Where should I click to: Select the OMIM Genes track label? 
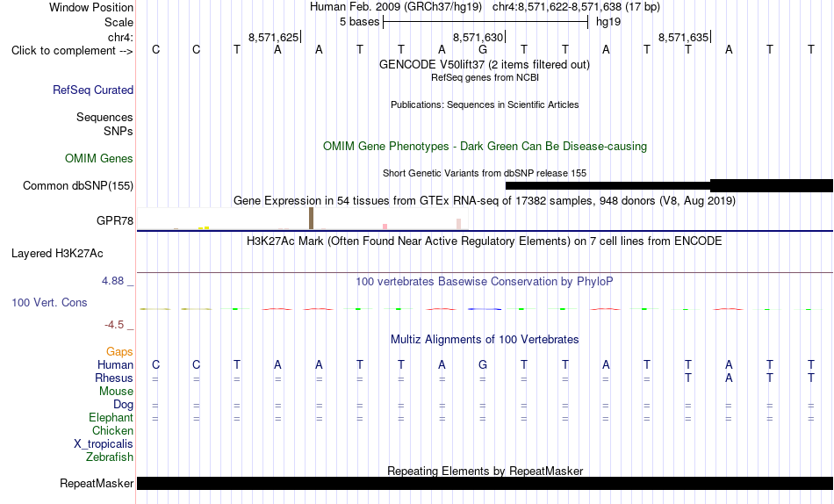click(x=98, y=159)
